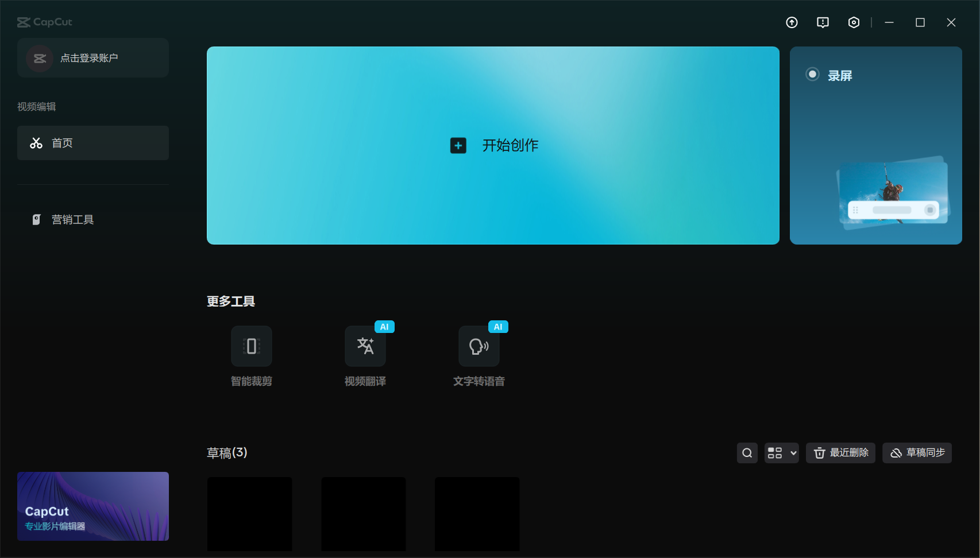Click the 草稿同步 draft sync button
This screenshot has height=558, width=980.
click(x=917, y=453)
